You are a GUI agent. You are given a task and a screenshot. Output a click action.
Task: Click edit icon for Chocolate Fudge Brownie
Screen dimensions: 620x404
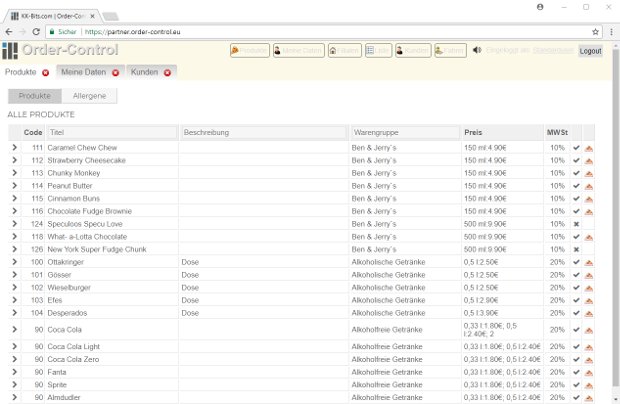588,211
